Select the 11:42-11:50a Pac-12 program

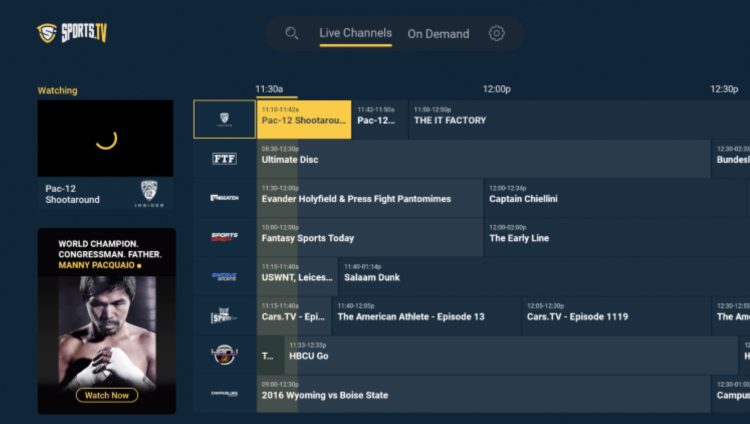380,120
